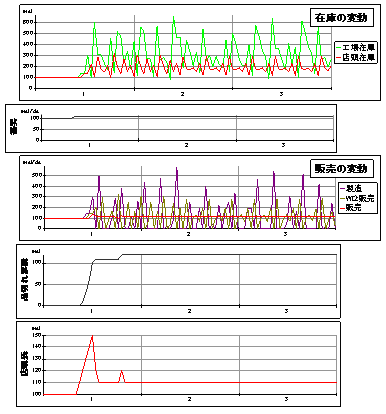Click the 工場在庫 legend text label
Image resolution: width=386 pixels, height=414 pixels.
[359, 48]
